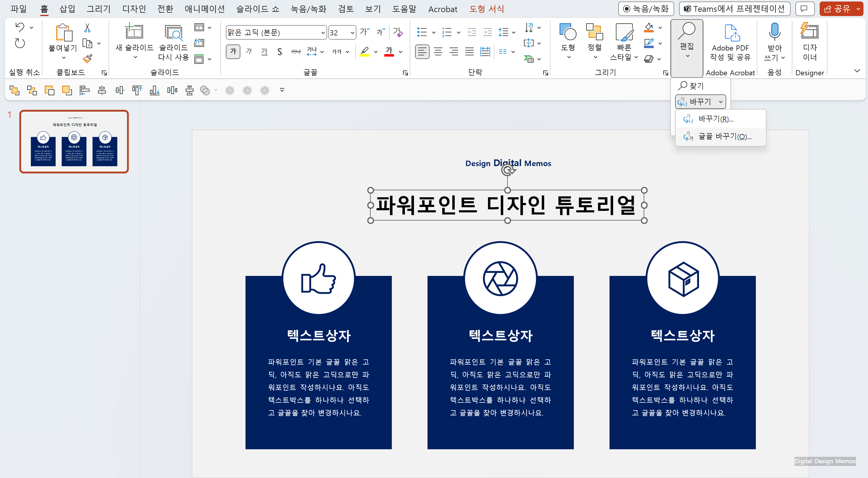Image resolution: width=868 pixels, height=478 pixels.
Task: Toggle Italic formatting button
Action: 249,51
